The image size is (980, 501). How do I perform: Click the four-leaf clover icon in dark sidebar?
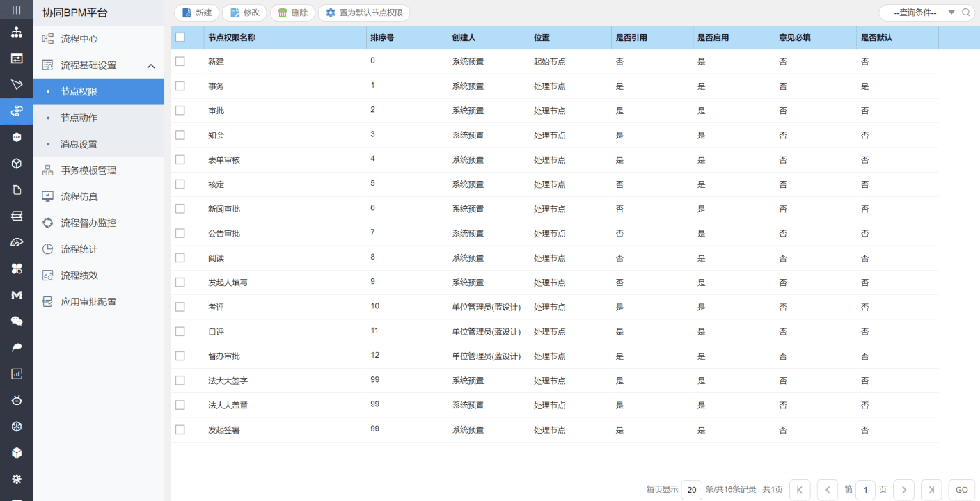point(16,269)
